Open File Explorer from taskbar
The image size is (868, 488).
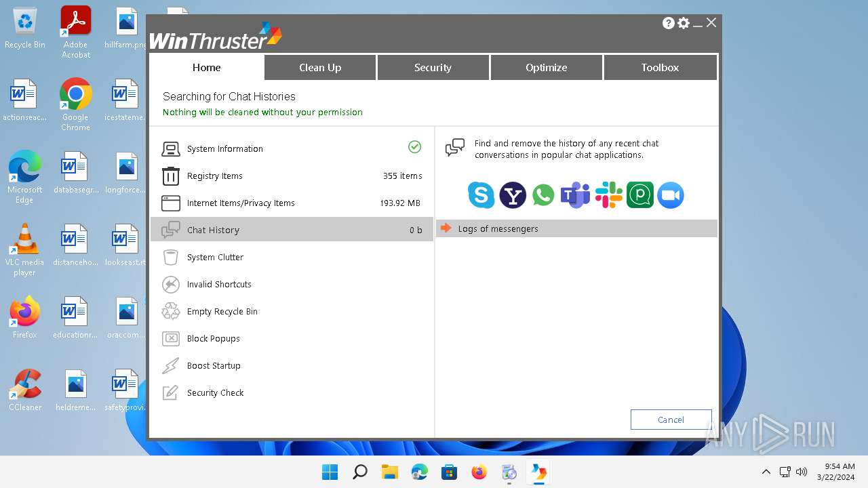click(x=389, y=472)
